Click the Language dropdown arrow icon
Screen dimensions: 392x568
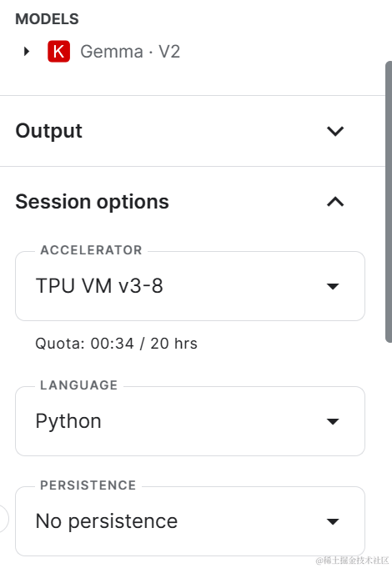(333, 421)
